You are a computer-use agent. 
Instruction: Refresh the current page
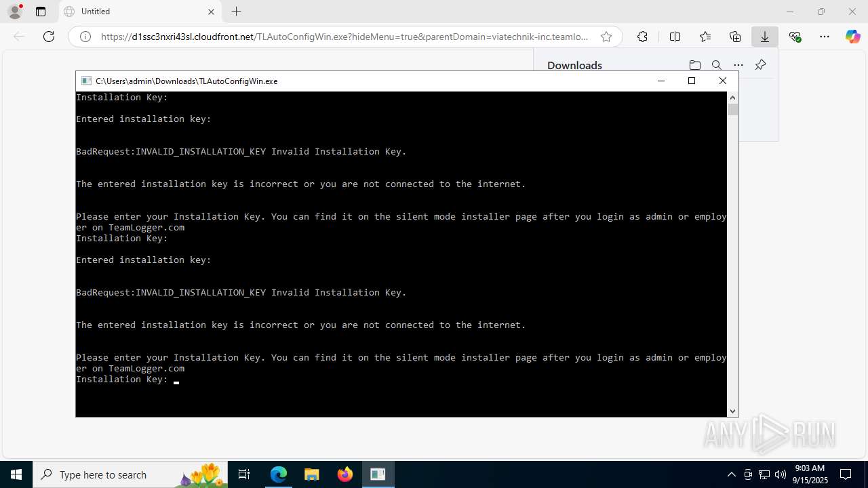(x=49, y=37)
